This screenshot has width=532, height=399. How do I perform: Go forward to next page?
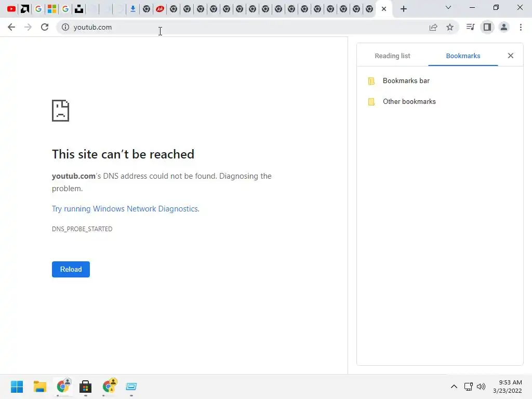(x=28, y=27)
